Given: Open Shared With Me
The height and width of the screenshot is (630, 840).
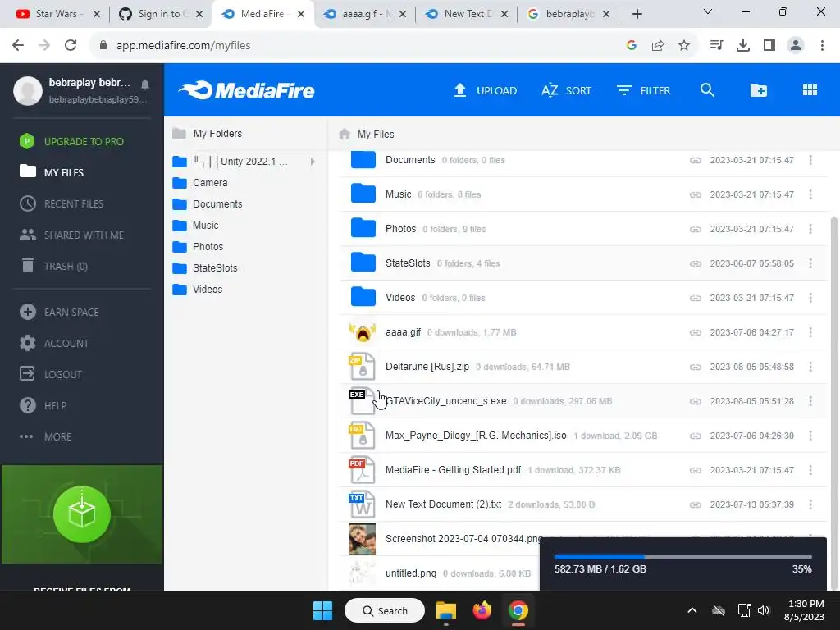Looking at the screenshot, I should click(x=71, y=235).
